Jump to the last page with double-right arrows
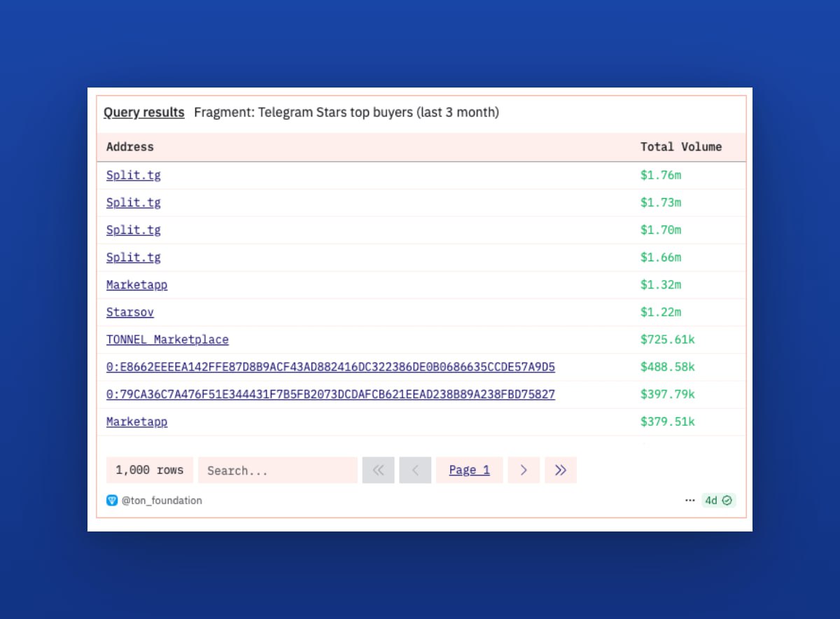Image resolution: width=840 pixels, height=619 pixels. click(x=561, y=471)
